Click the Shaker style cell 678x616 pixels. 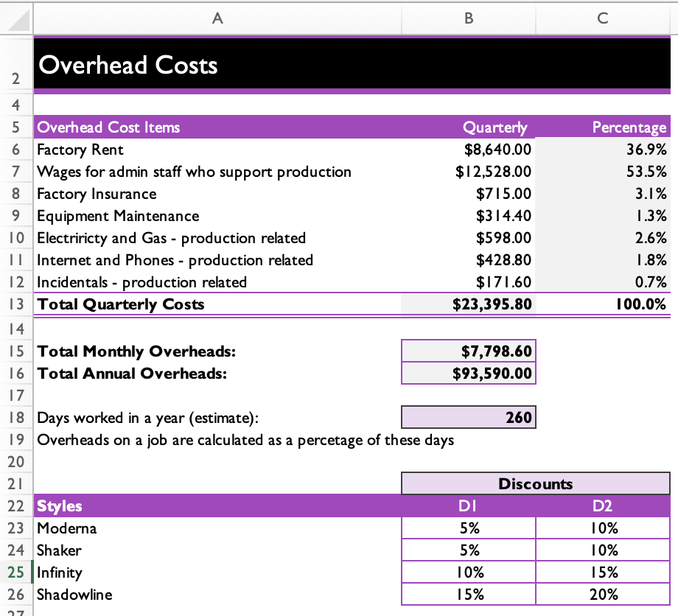coord(217,550)
